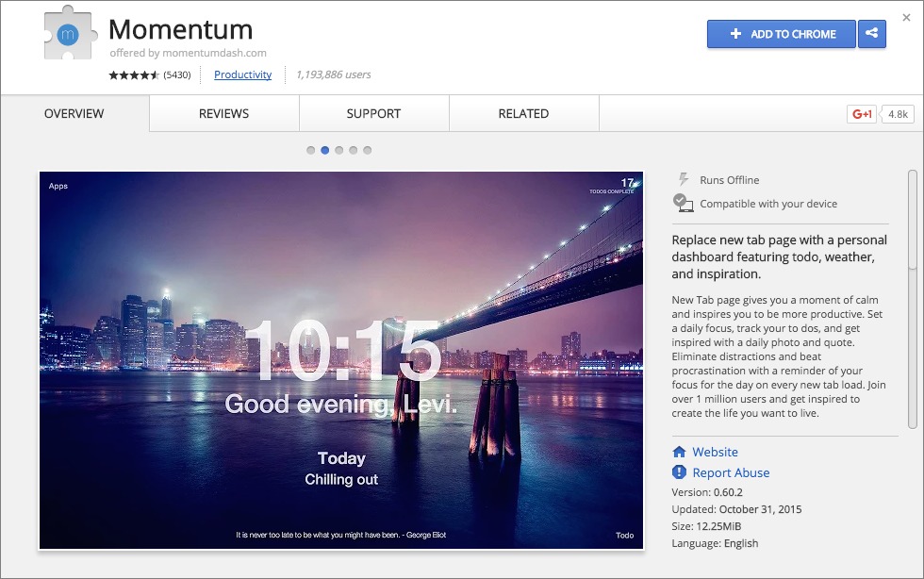Screen dimensions: 924x579
Task: Select the fifth screenshot carousel dot
Action: tap(367, 150)
